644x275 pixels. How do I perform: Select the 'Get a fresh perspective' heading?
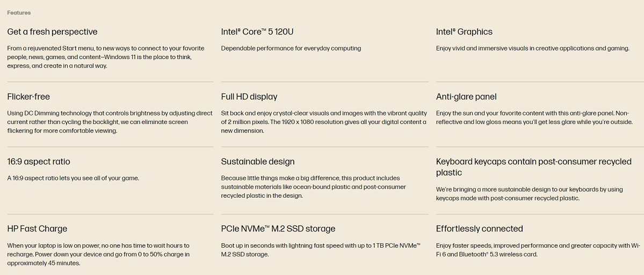tap(52, 32)
